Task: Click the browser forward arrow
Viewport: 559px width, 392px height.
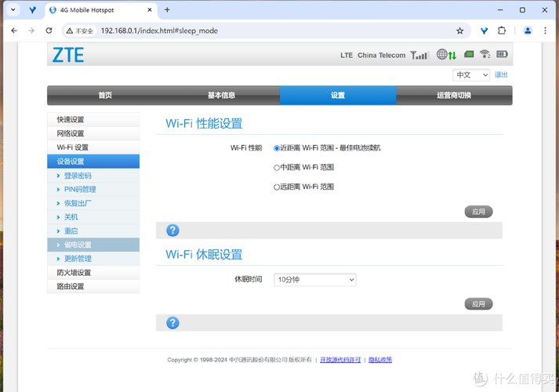Action: tap(31, 31)
